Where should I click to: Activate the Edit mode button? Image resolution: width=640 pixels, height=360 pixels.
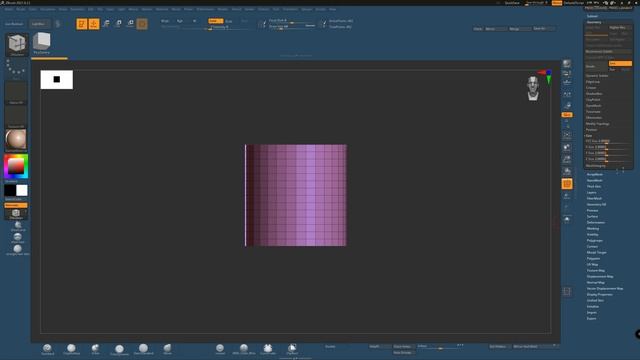tap(82, 24)
